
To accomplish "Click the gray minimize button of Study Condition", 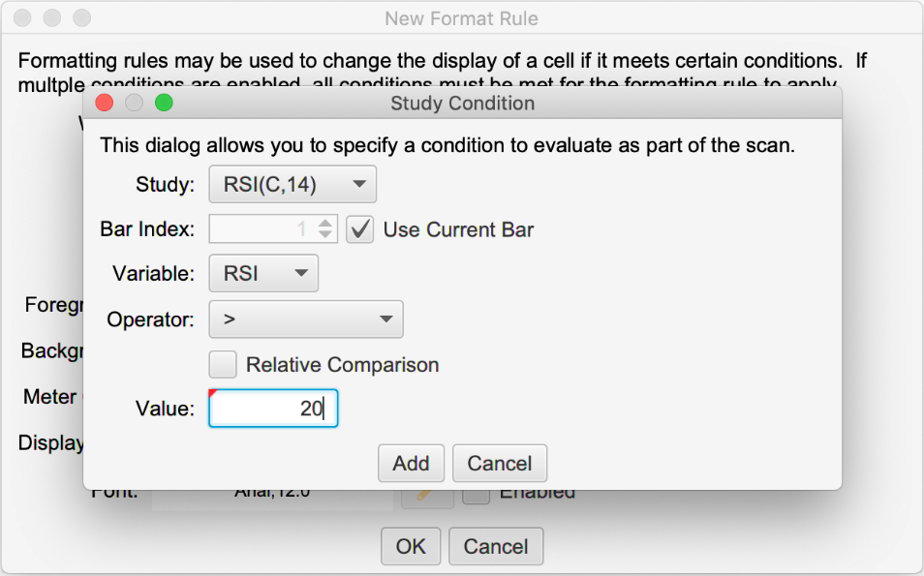I will pyautogui.click(x=135, y=103).
